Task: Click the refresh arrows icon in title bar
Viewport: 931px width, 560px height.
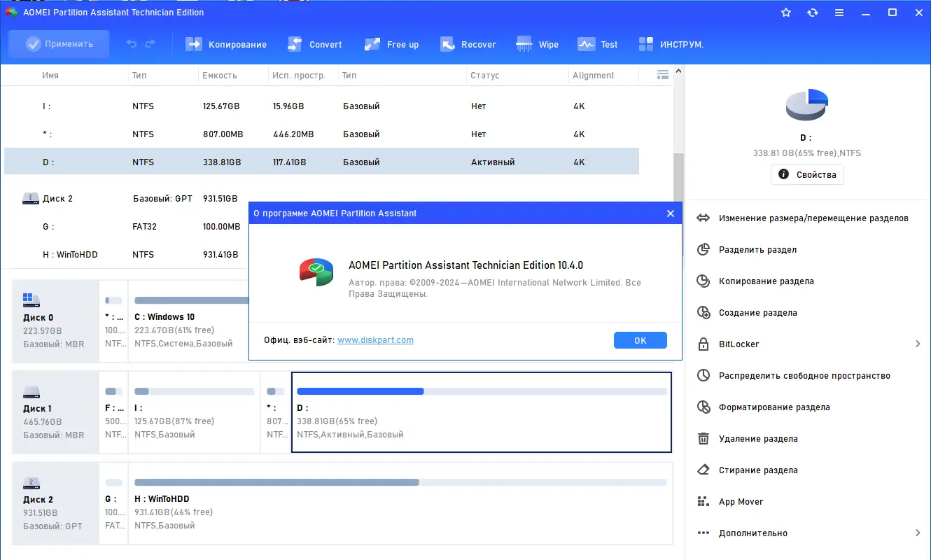Action: (x=813, y=13)
